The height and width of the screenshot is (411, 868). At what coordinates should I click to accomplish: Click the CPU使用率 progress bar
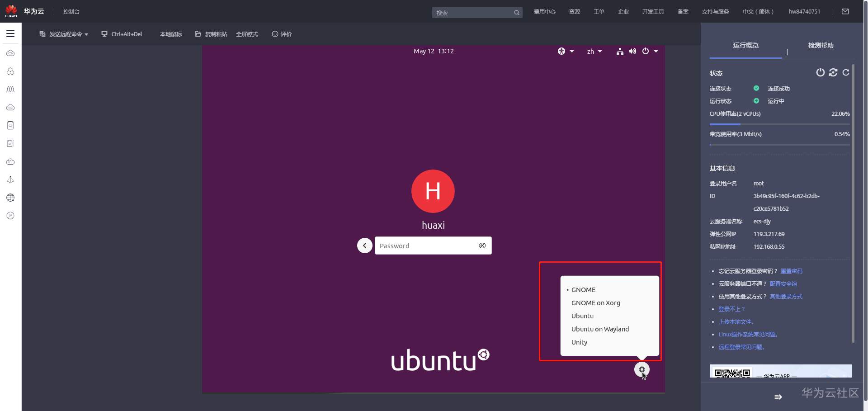pos(780,124)
